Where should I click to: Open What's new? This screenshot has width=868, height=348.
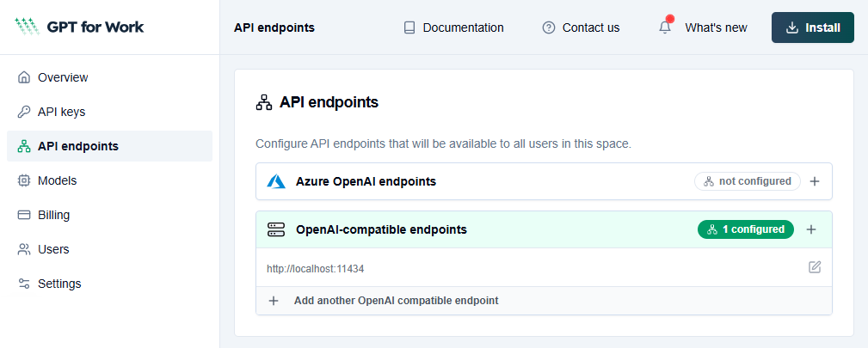click(x=716, y=27)
